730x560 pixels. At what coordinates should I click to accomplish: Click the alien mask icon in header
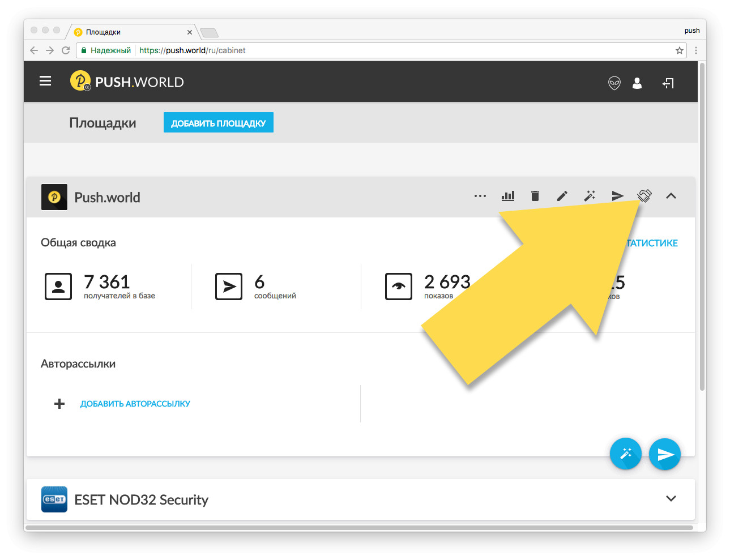(x=614, y=83)
